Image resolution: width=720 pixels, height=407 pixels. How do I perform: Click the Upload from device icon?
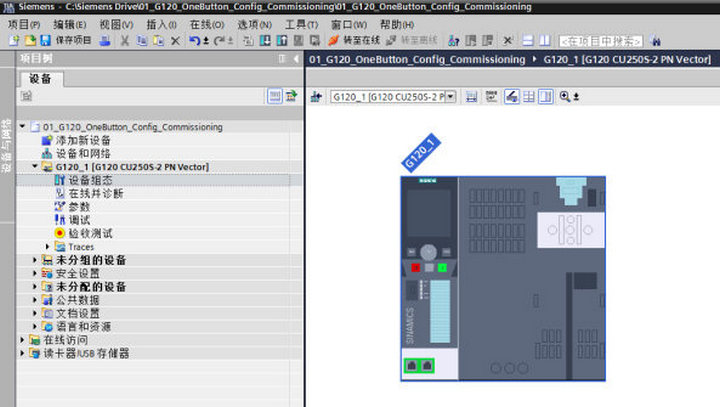coord(282,41)
